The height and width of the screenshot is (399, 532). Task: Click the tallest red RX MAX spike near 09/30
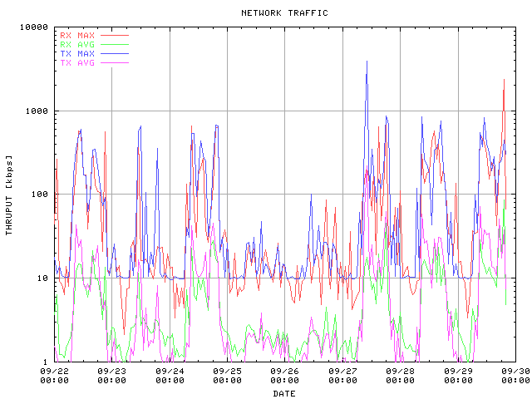tap(504, 80)
